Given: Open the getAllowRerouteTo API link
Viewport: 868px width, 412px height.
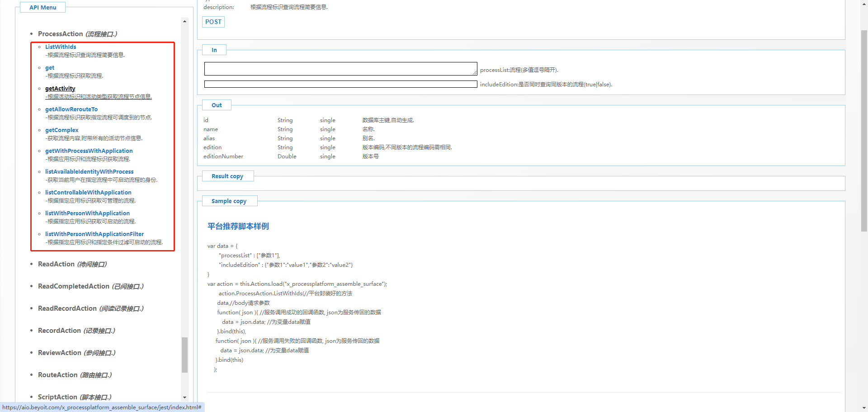Looking at the screenshot, I should pos(71,109).
